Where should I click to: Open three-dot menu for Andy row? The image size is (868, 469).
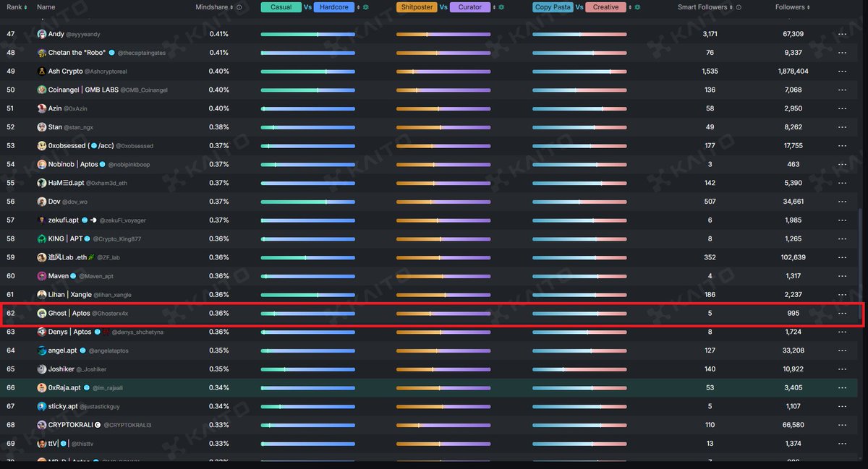click(842, 34)
